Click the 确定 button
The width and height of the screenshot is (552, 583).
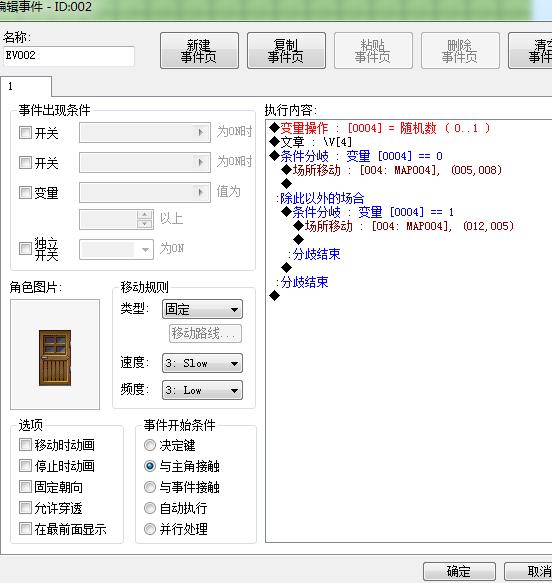(x=459, y=571)
